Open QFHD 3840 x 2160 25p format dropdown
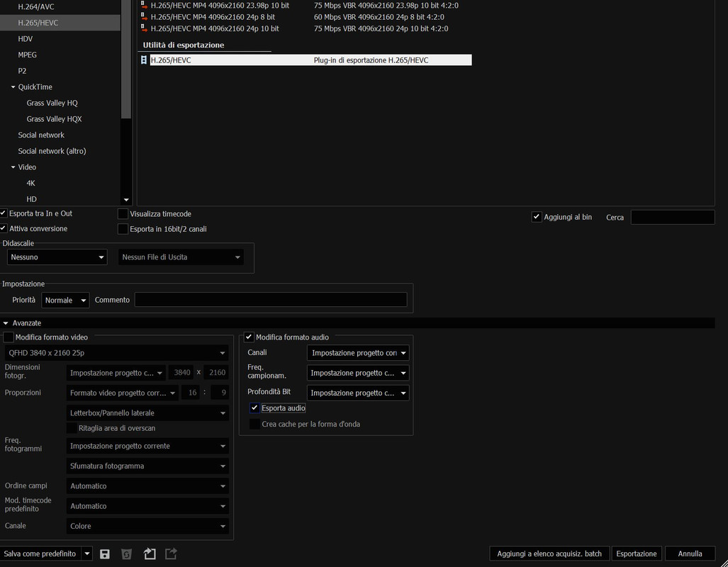This screenshot has height=567, width=728. [x=116, y=353]
